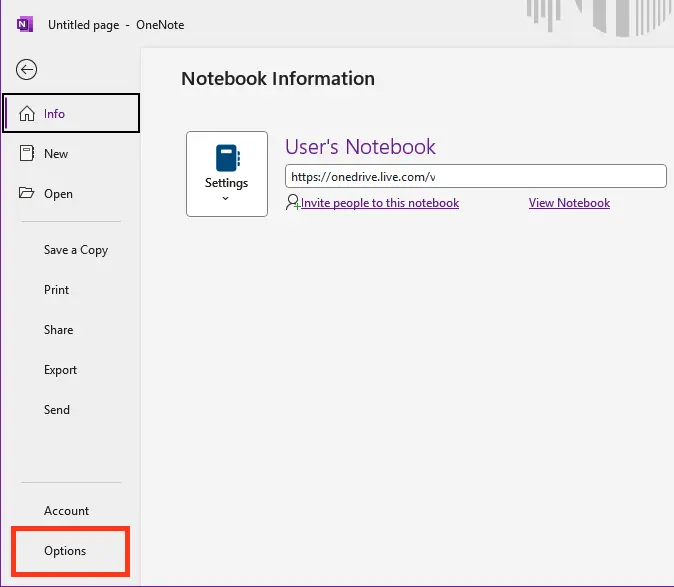Follow the View Notebook link

pyautogui.click(x=569, y=203)
